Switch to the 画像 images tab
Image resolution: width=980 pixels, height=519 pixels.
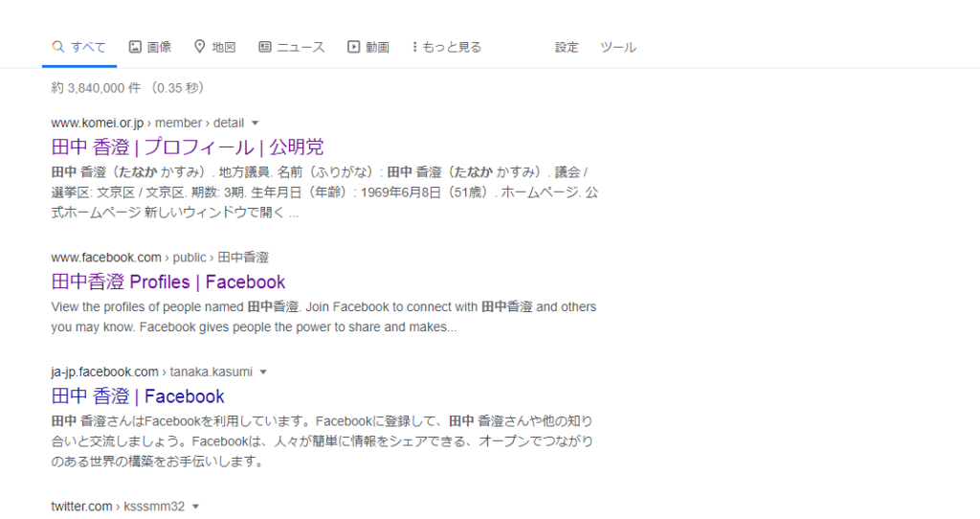click(x=159, y=47)
